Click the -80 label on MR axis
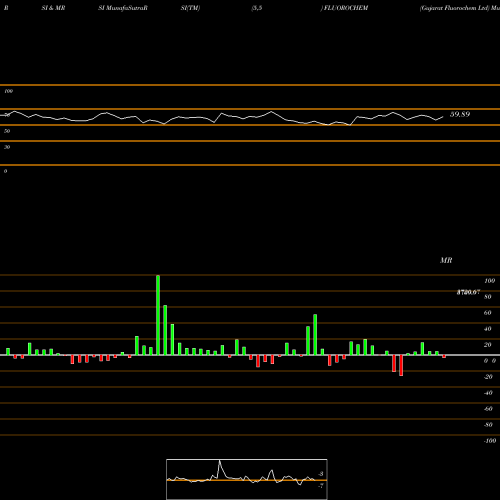 pos(488,425)
